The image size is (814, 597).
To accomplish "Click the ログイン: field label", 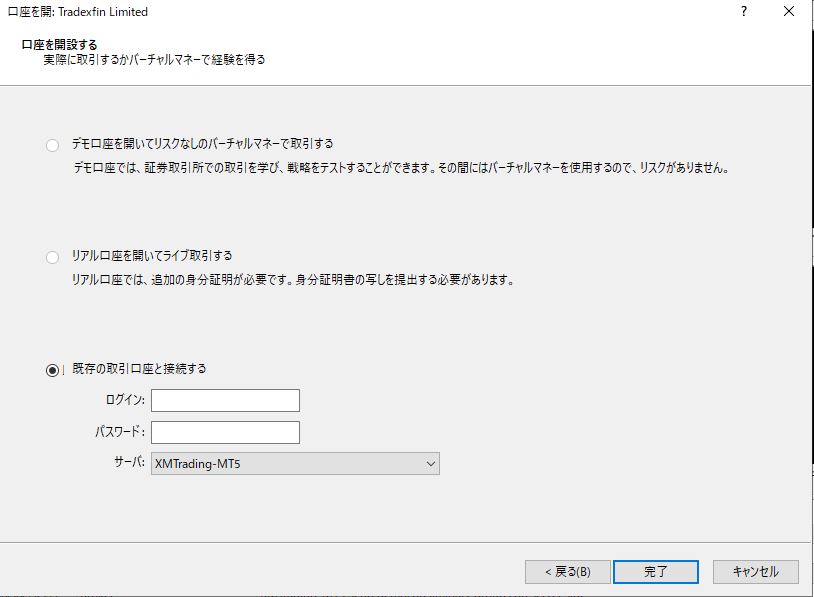I will 125,399.
